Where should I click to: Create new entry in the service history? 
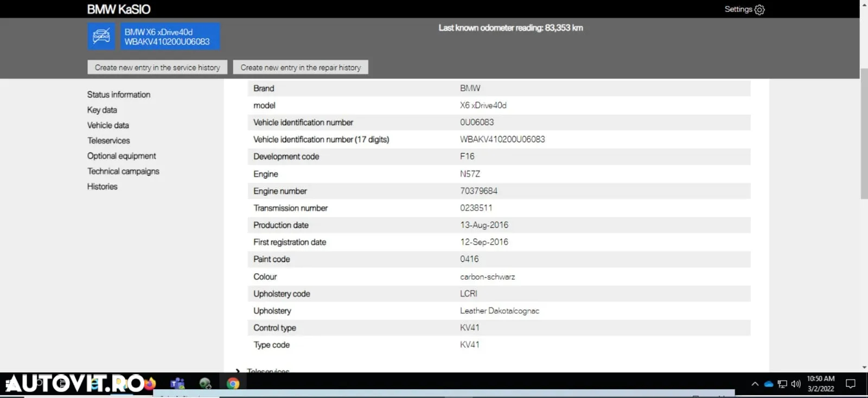pyautogui.click(x=157, y=67)
